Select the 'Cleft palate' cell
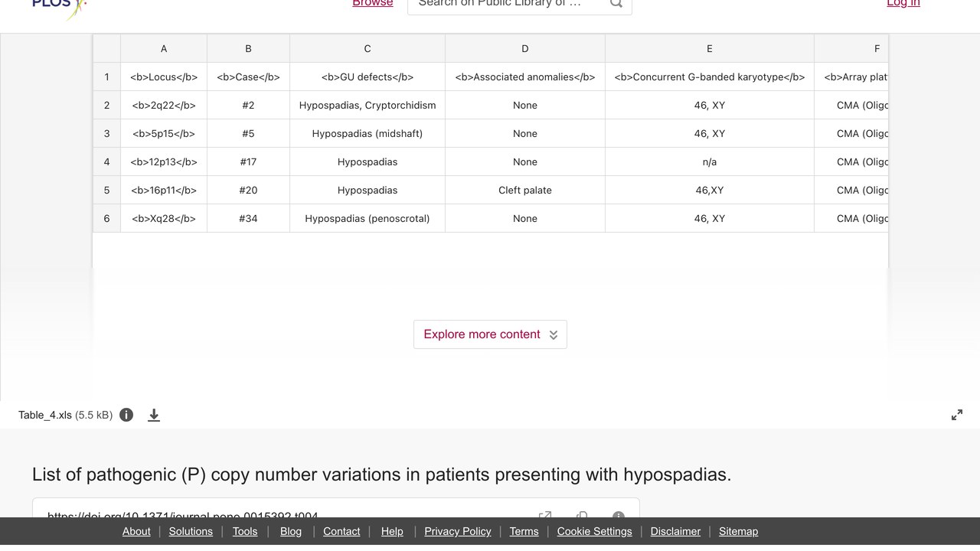The width and height of the screenshot is (980, 551). click(x=525, y=190)
